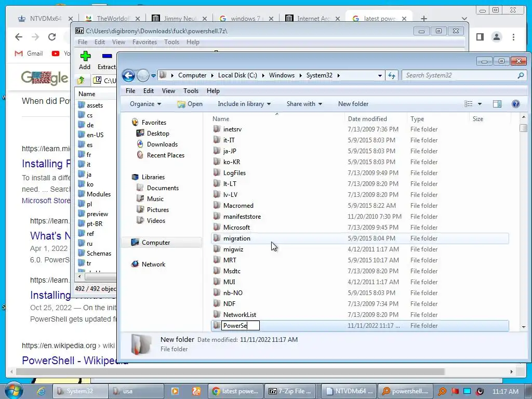
Task: Open the Explorer Help menu
Action: 213,91
